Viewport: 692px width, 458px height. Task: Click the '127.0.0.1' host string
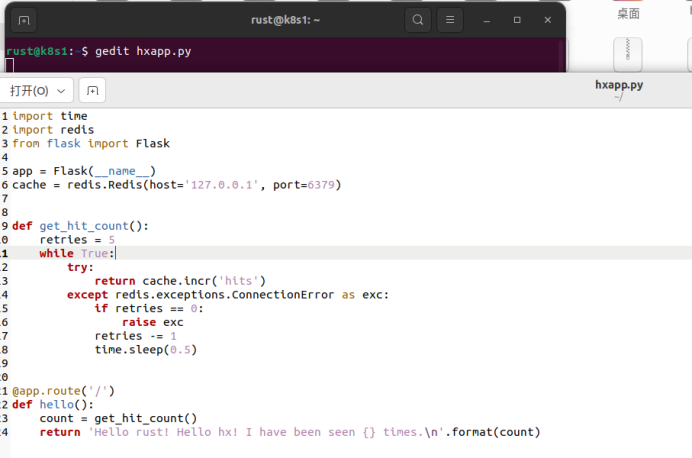point(222,185)
